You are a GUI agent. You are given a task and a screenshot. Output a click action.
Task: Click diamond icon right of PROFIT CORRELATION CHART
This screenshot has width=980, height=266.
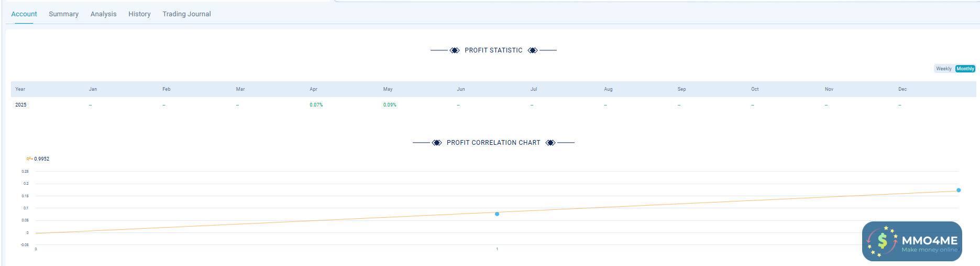(550, 143)
